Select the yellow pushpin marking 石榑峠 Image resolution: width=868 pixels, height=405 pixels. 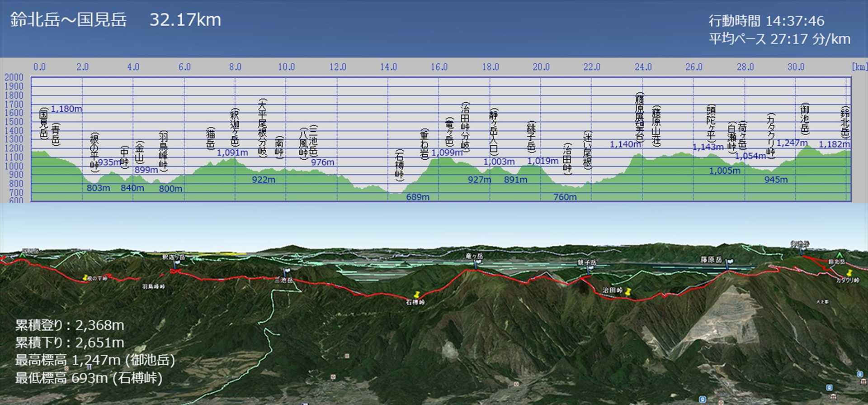point(417,295)
